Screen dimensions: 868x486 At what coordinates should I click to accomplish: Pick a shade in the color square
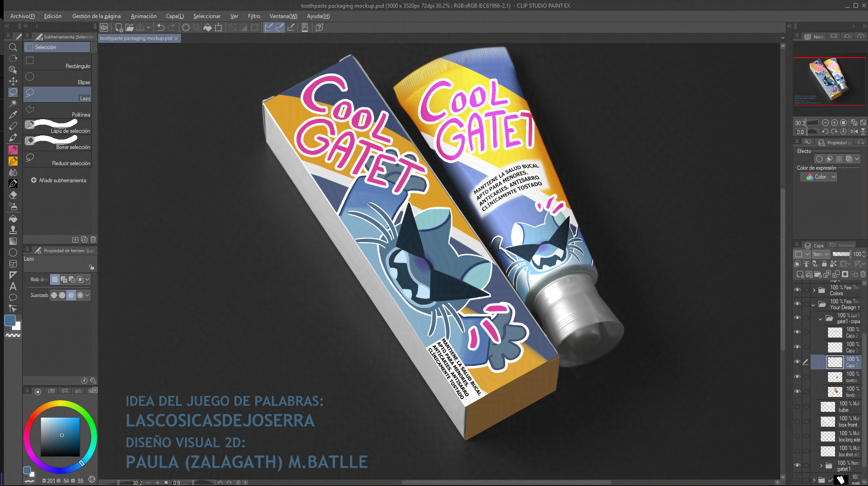(60, 437)
